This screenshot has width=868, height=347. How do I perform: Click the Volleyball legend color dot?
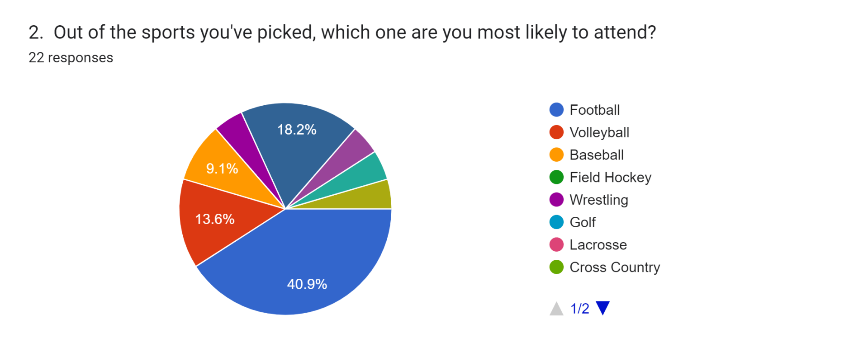coord(556,132)
